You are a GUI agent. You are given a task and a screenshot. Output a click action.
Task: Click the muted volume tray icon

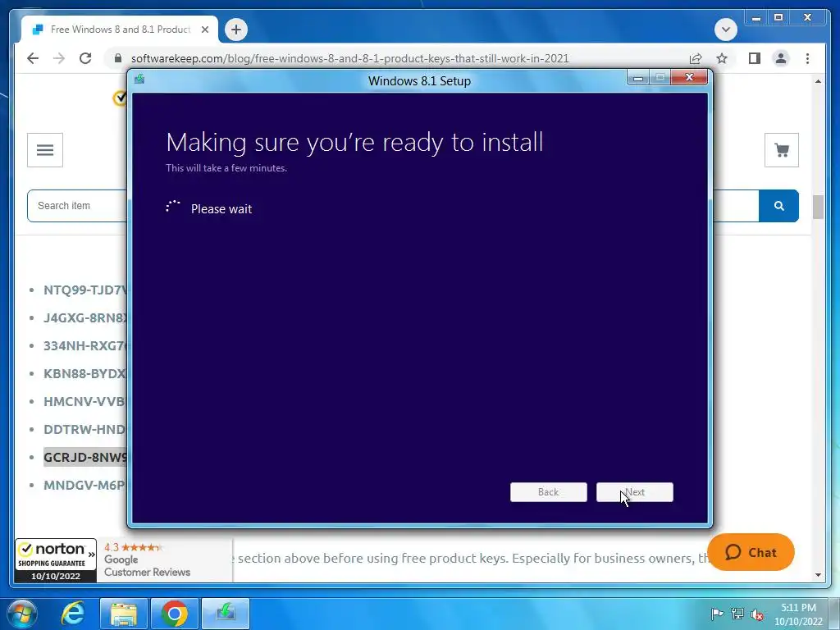757,614
